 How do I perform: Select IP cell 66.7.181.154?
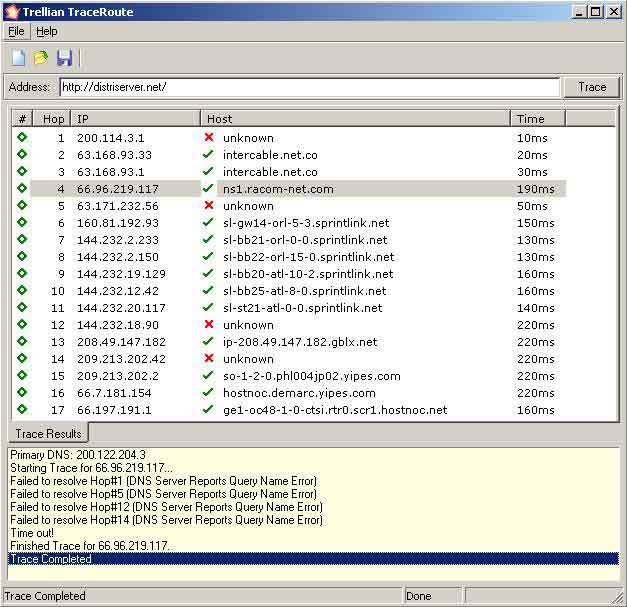114,393
